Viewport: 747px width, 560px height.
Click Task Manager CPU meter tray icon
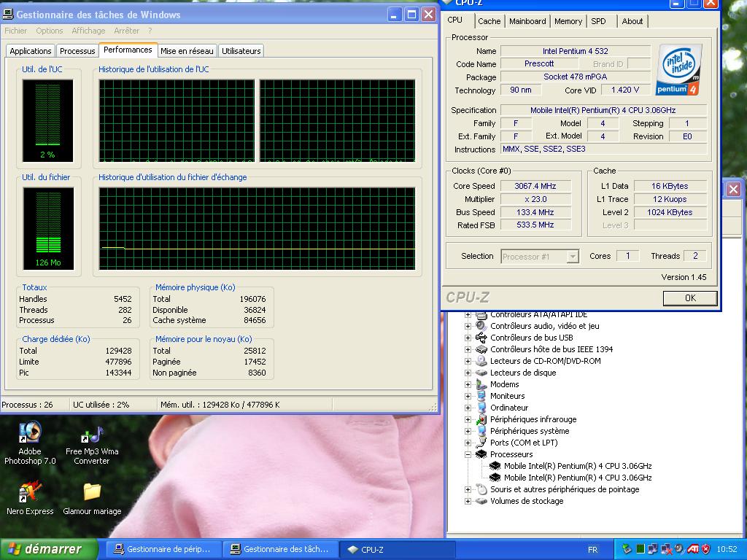[640, 549]
